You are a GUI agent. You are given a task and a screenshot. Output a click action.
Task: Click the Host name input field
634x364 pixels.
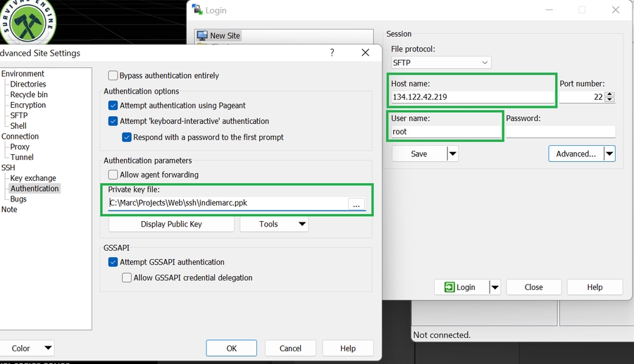(473, 97)
